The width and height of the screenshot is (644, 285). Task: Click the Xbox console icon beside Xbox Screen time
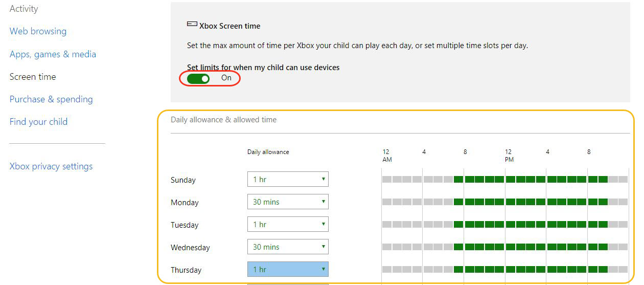pos(192,25)
